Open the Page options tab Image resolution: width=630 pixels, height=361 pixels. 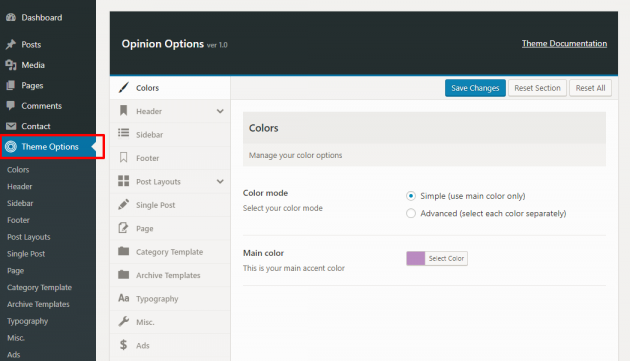point(170,228)
